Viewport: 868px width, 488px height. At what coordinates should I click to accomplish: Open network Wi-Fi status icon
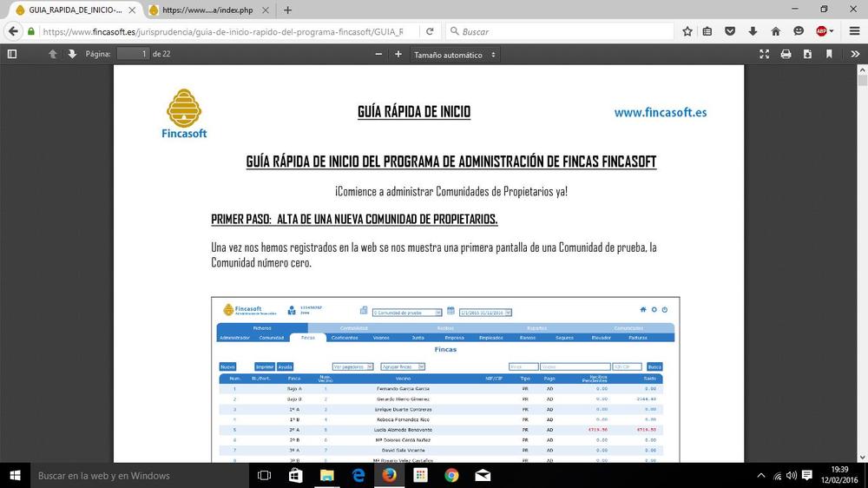point(777,475)
